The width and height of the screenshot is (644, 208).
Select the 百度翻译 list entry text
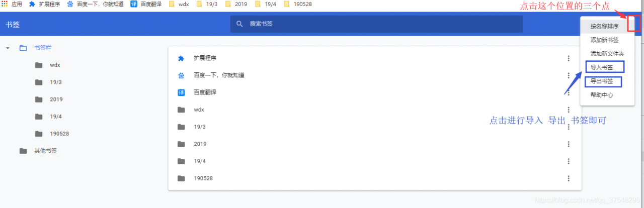click(205, 92)
